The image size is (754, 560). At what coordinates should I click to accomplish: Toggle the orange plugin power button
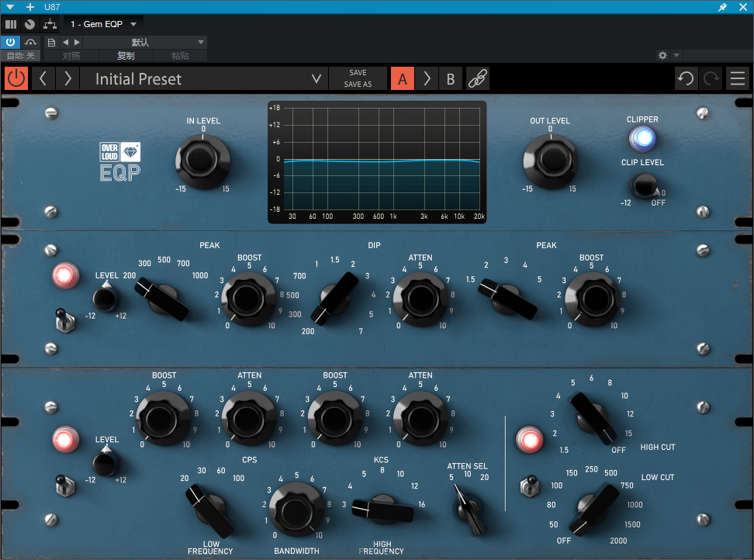click(x=16, y=78)
